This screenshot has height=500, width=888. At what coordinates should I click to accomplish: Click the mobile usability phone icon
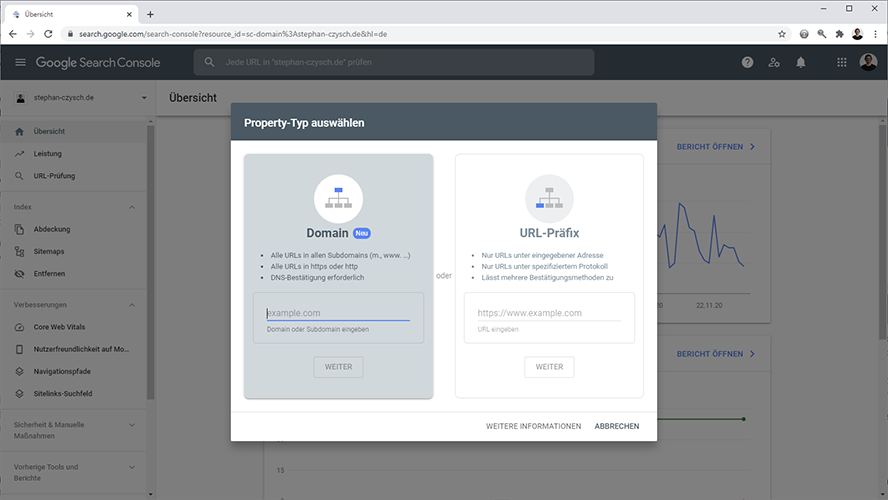coord(19,349)
